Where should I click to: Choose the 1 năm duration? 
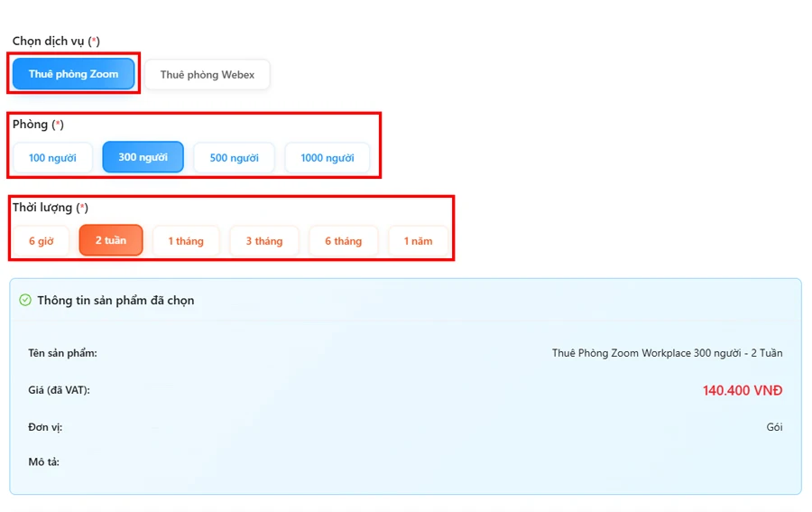pos(418,241)
